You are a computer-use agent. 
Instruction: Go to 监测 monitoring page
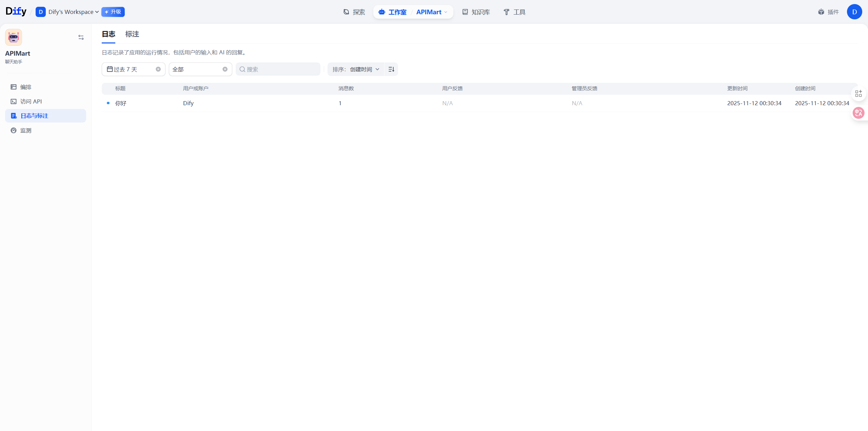click(26, 130)
